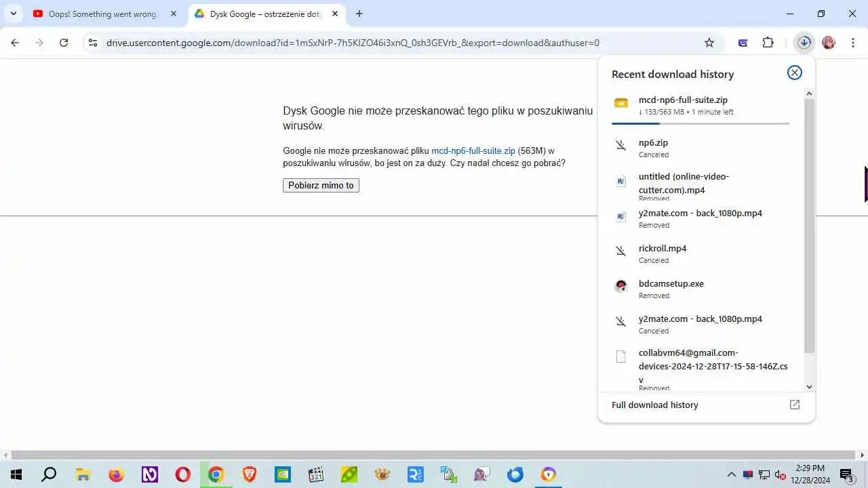Click the download popup scrollbar down arrow
This screenshot has height=488, width=868.
809,386
